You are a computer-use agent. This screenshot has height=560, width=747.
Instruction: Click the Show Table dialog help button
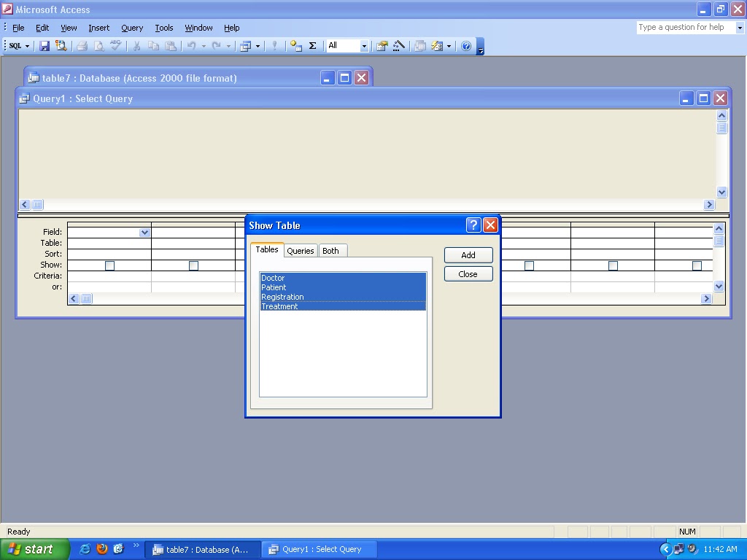click(x=473, y=225)
